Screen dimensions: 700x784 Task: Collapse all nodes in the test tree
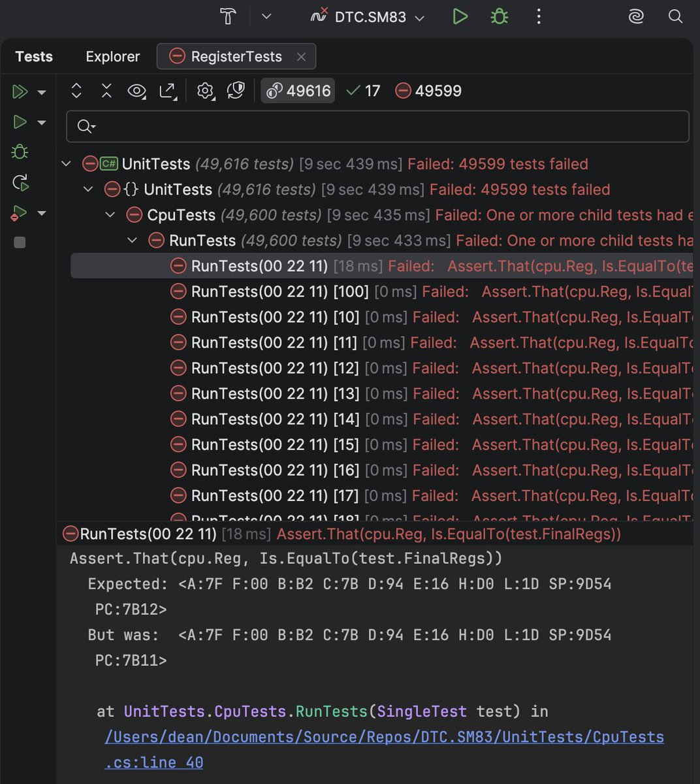[x=106, y=91]
